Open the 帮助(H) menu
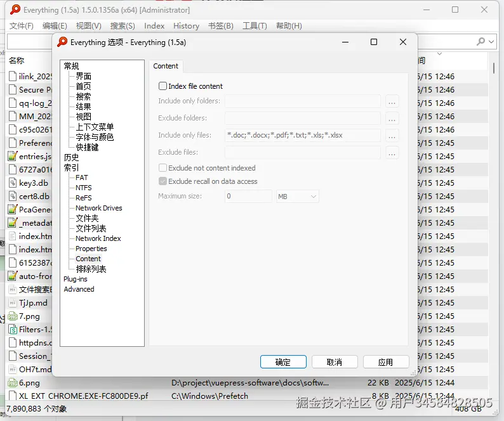The width and height of the screenshot is (504, 421). pos(289,26)
